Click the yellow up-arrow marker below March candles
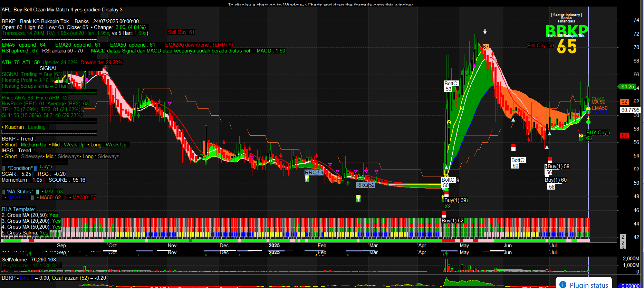The width and height of the screenshot is (644, 288). [358, 199]
